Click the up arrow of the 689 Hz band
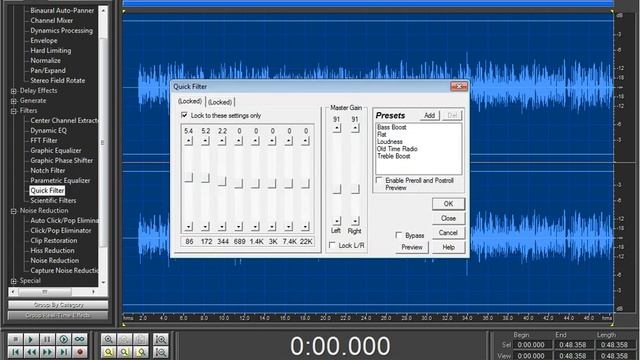 coord(239,141)
